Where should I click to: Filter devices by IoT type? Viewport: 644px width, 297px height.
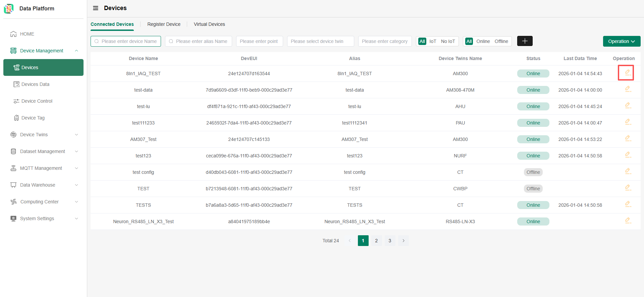[x=433, y=41]
